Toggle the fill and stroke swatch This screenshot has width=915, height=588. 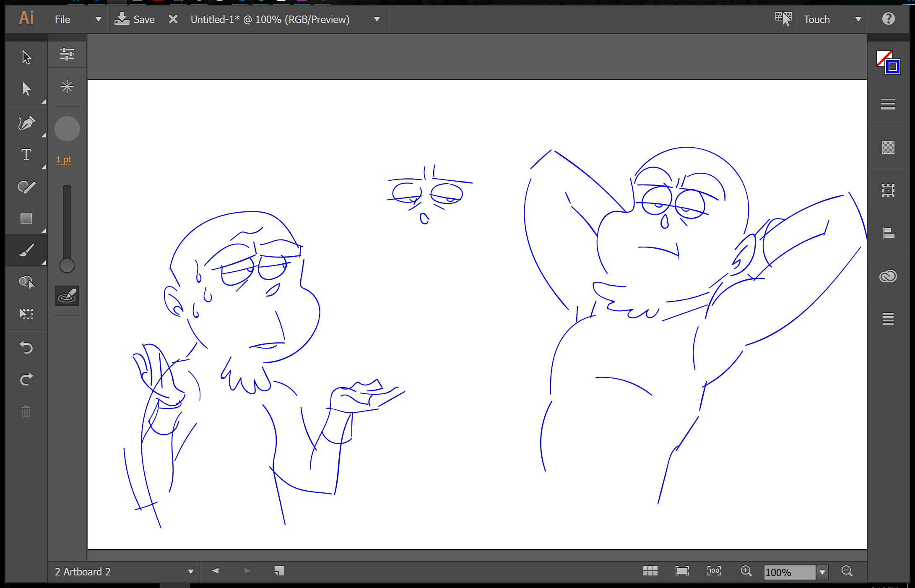[x=888, y=62]
